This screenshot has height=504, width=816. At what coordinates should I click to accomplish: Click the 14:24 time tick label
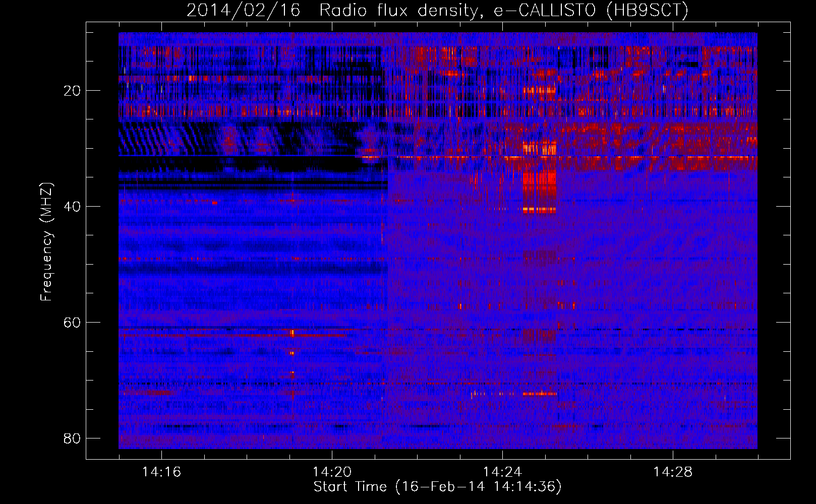click(x=502, y=472)
